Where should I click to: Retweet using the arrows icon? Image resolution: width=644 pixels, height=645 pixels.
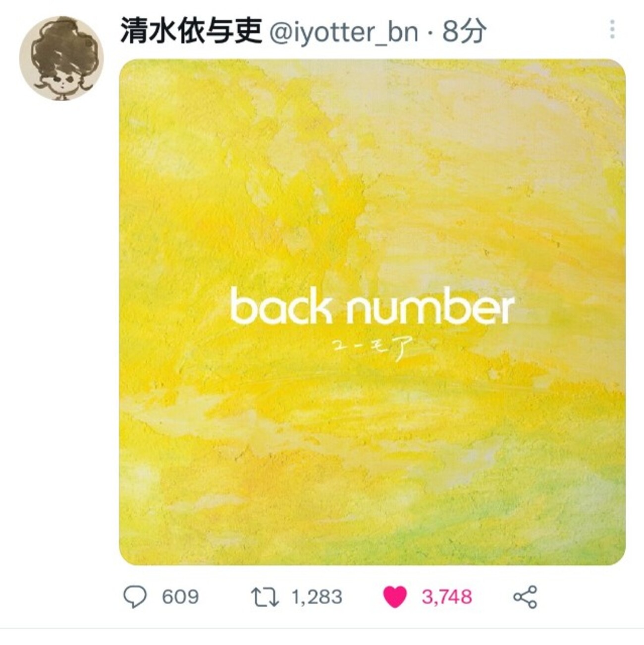[x=266, y=597]
